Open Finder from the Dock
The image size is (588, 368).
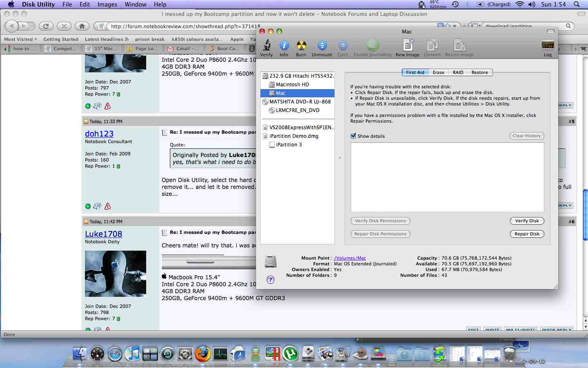tap(80, 354)
